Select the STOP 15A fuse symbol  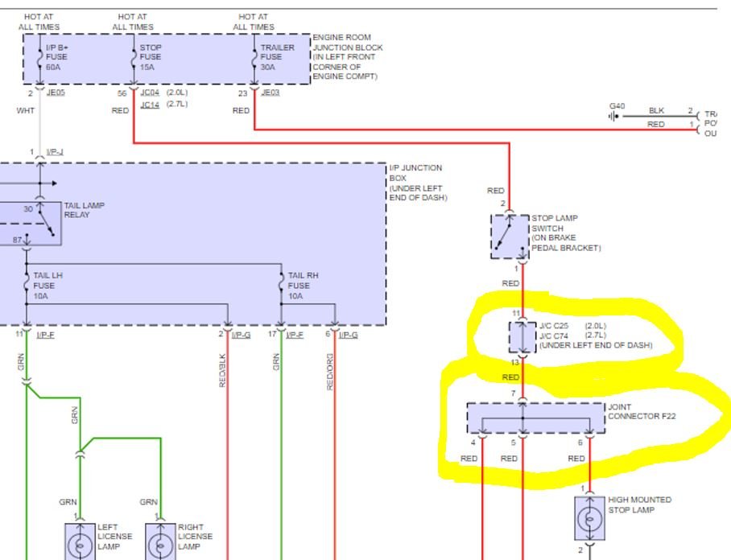pyautogui.click(x=133, y=58)
